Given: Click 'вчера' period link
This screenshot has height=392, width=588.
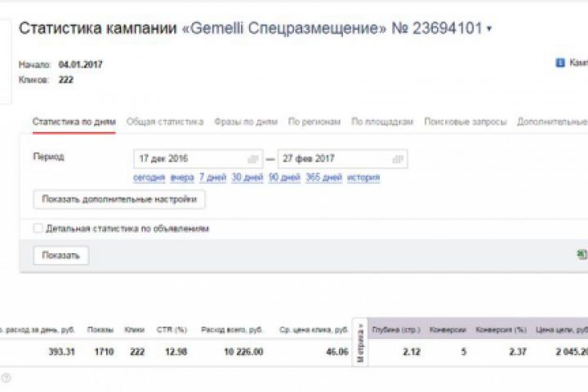Looking at the screenshot, I should [182, 177].
